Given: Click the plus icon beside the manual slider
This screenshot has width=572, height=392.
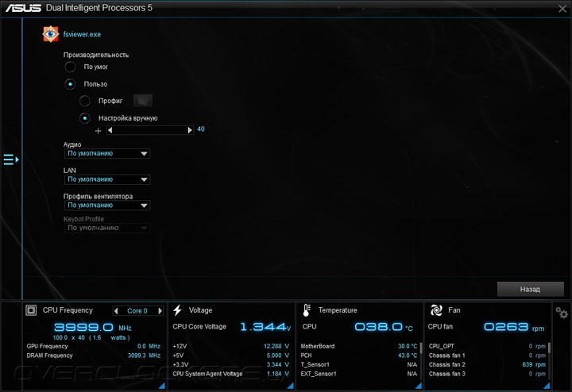Looking at the screenshot, I should point(98,130).
